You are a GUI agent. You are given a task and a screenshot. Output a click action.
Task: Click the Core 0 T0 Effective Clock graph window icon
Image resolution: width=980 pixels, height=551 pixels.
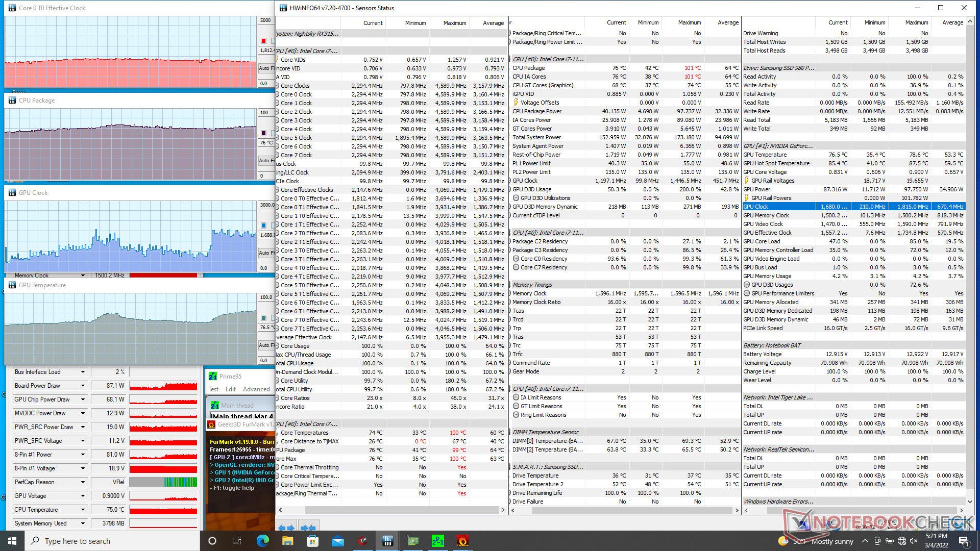click(12, 8)
